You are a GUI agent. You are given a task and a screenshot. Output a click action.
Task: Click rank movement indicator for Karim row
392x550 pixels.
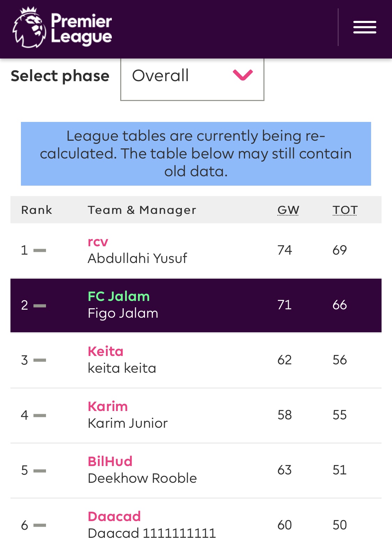click(40, 416)
